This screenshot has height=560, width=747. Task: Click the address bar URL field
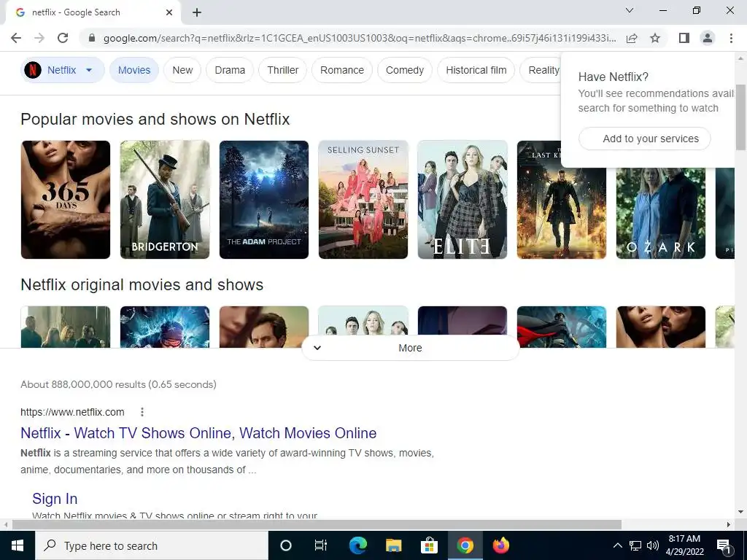360,38
